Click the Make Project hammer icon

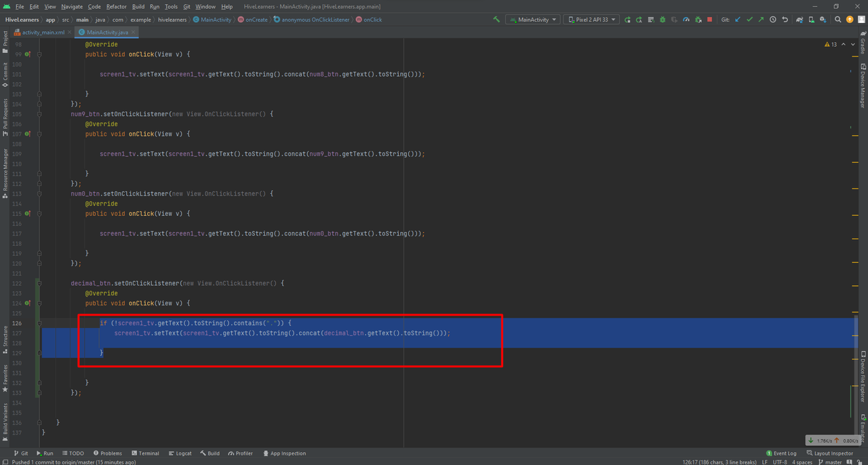coord(496,20)
